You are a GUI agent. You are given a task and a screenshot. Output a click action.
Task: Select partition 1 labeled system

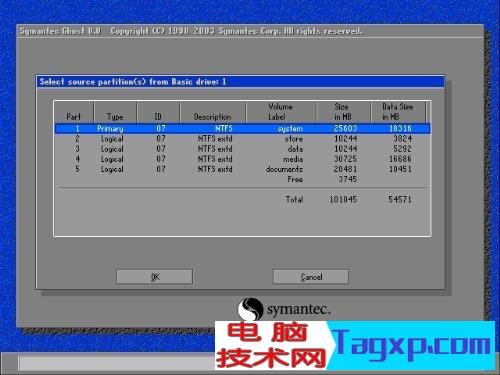[242, 128]
